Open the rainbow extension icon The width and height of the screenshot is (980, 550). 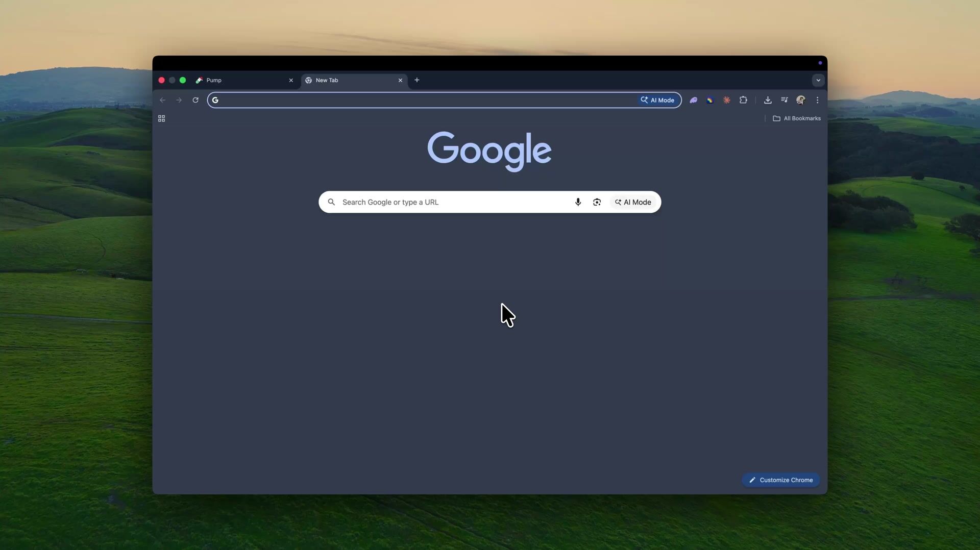point(710,100)
